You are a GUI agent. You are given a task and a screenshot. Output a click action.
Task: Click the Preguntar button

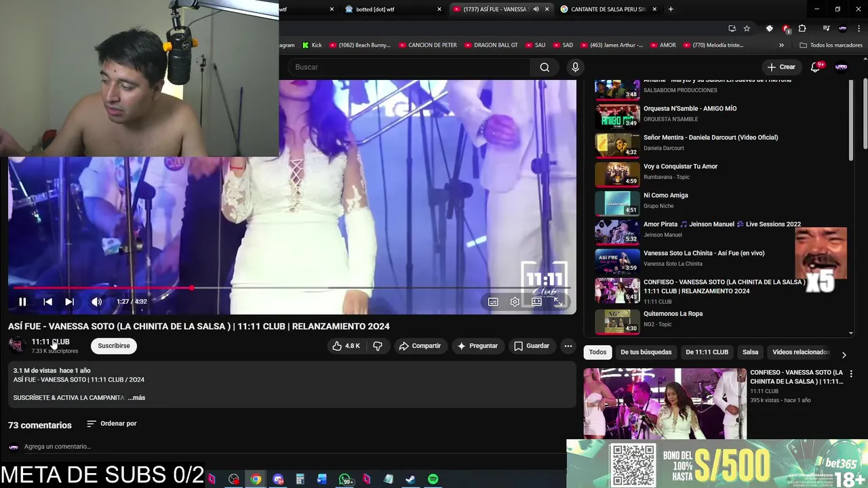(x=477, y=346)
